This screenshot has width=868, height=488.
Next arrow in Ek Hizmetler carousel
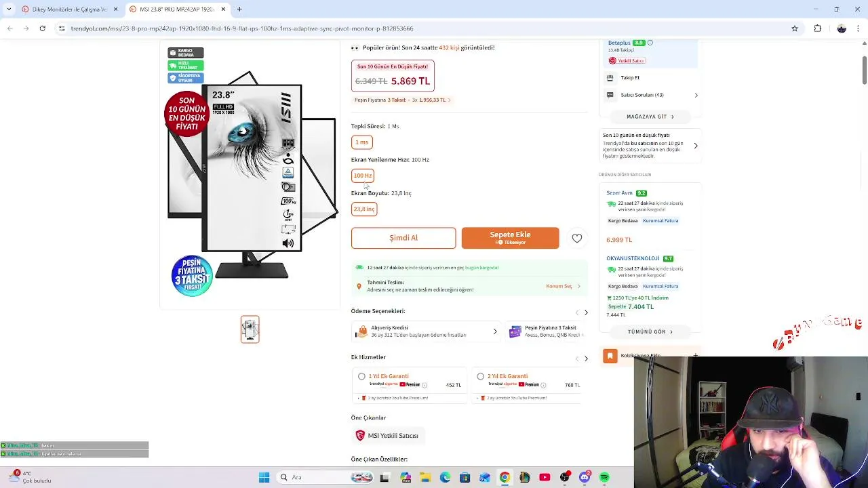tap(586, 359)
